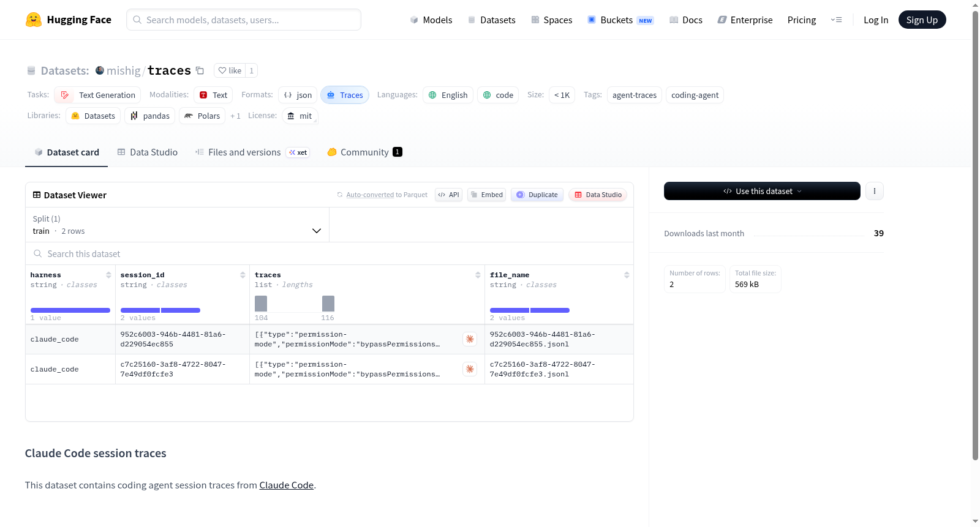Open Enterprise in top navigation
Viewport: 980px width, 527px height.
745,20
